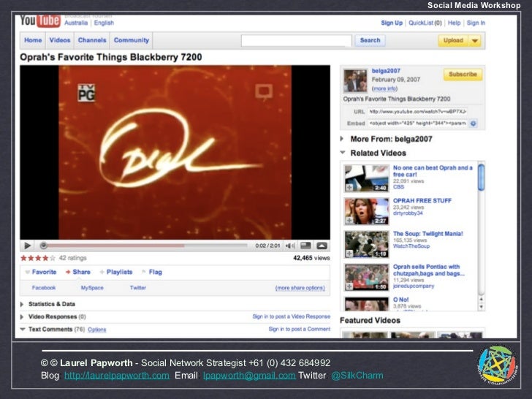Click the Embed code field
The width and height of the screenshot is (532, 399).
pos(418,123)
